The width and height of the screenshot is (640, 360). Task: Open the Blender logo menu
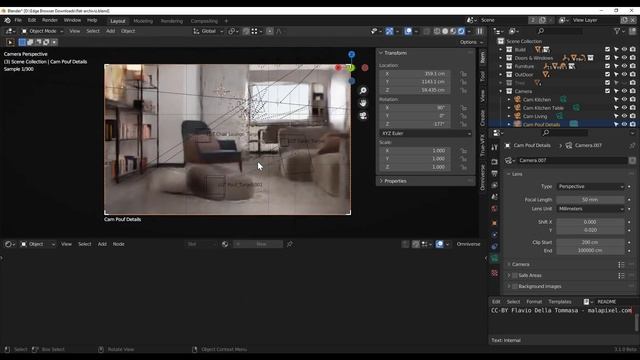pyautogui.click(x=7, y=20)
